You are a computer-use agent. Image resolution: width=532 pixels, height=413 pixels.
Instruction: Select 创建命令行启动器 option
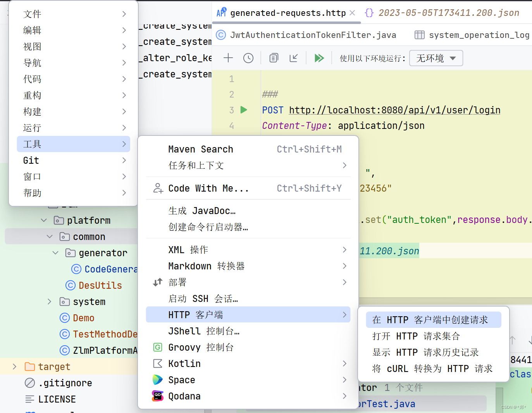point(248,227)
